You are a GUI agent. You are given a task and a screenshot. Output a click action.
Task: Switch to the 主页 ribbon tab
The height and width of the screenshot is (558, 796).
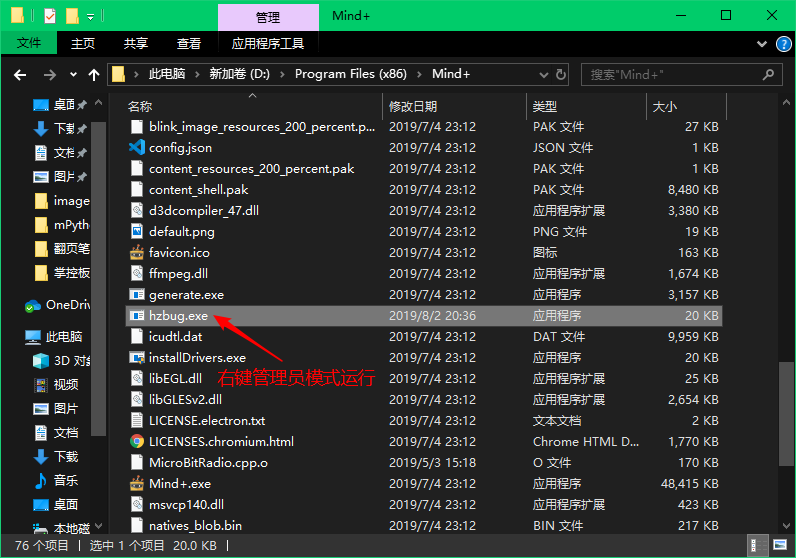click(x=83, y=43)
